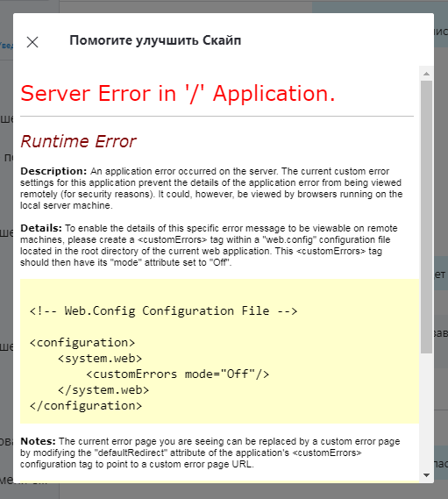Click the "Помогите улучшить Скайп" dialog title

[155, 40]
